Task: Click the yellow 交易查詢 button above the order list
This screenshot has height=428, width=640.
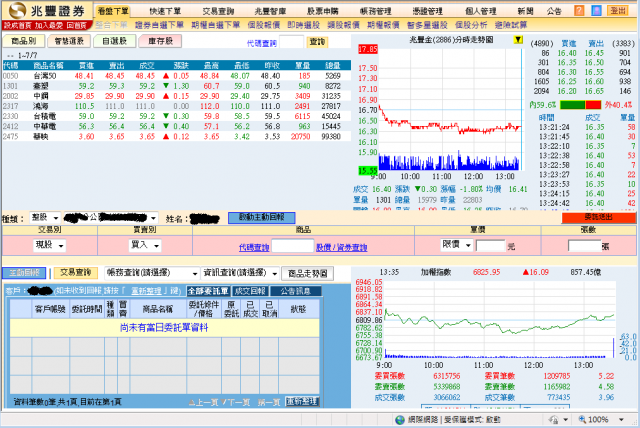Action: [x=76, y=273]
